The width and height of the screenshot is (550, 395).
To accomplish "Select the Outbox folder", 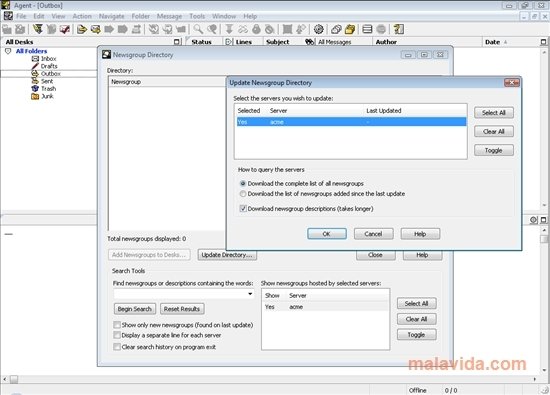I will 46,74.
